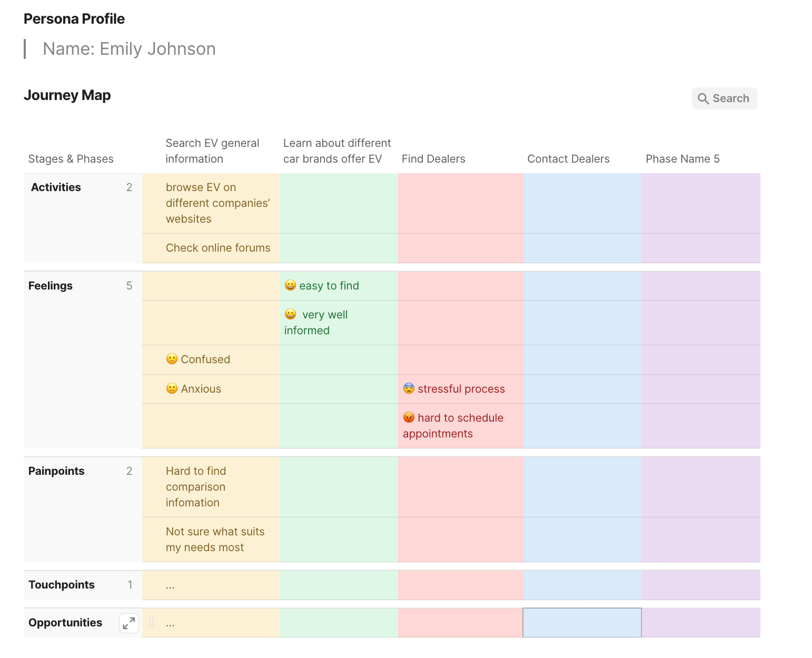The width and height of the screenshot is (812, 658).
Task: Click the drag handle in Opportunities row
Action: 152,623
